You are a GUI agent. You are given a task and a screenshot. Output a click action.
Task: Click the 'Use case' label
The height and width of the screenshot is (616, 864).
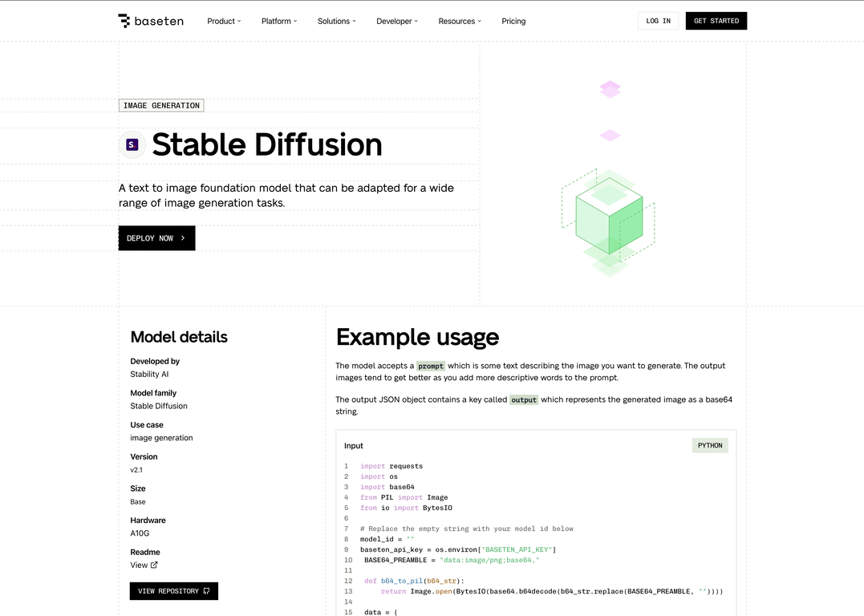coord(147,425)
